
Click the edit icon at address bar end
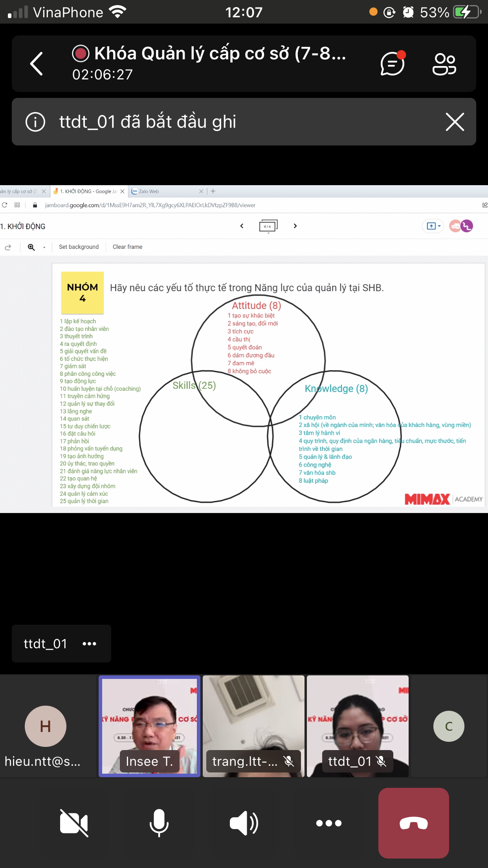point(485,205)
